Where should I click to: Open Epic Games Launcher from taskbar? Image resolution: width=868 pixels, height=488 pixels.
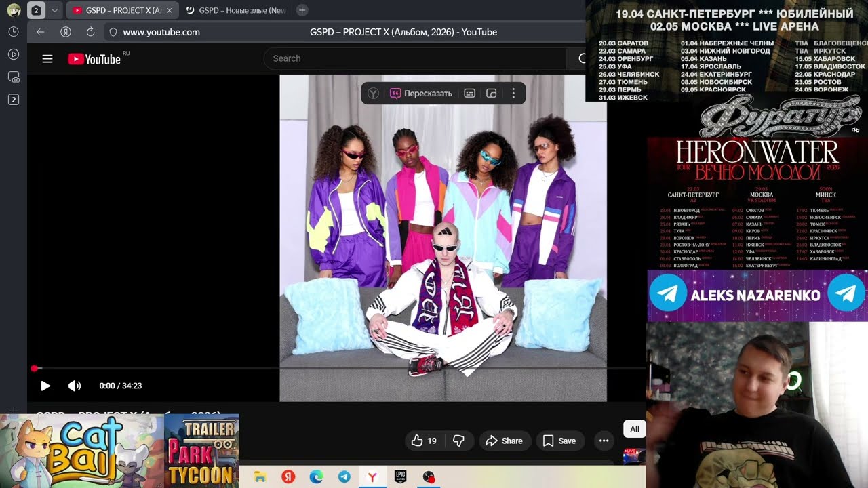click(400, 477)
